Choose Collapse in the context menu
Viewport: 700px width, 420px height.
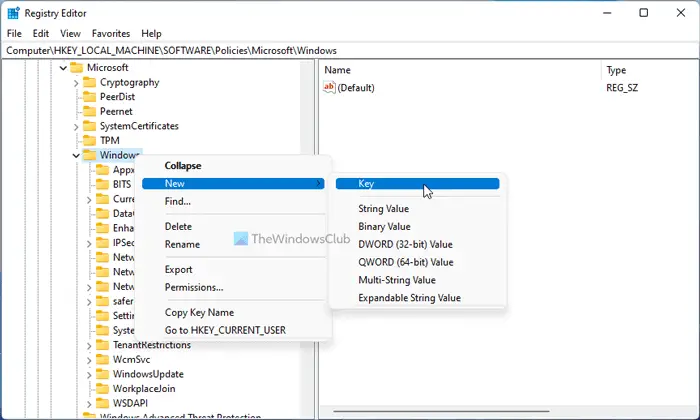pyautogui.click(x=233, y=166)
